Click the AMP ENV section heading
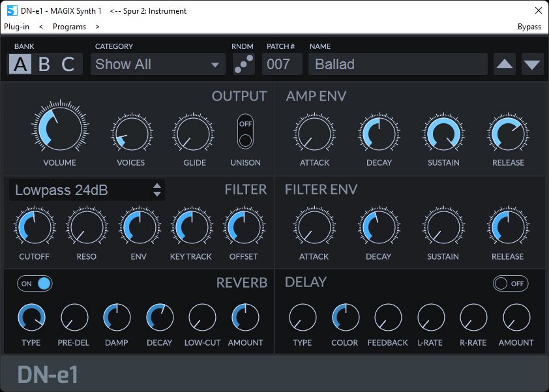549x392 pixels. pos(316,96)
